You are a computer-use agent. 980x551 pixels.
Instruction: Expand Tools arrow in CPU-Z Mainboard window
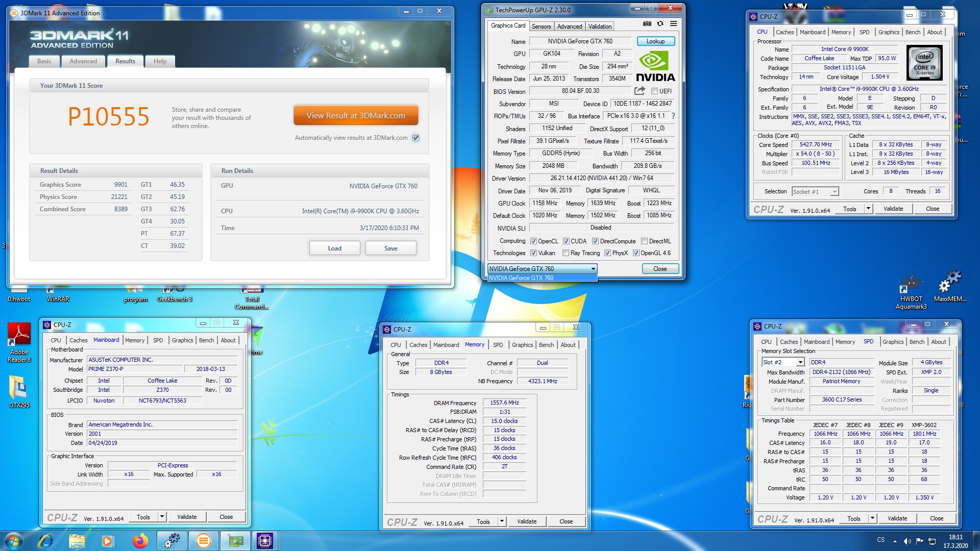coord(162,517)
